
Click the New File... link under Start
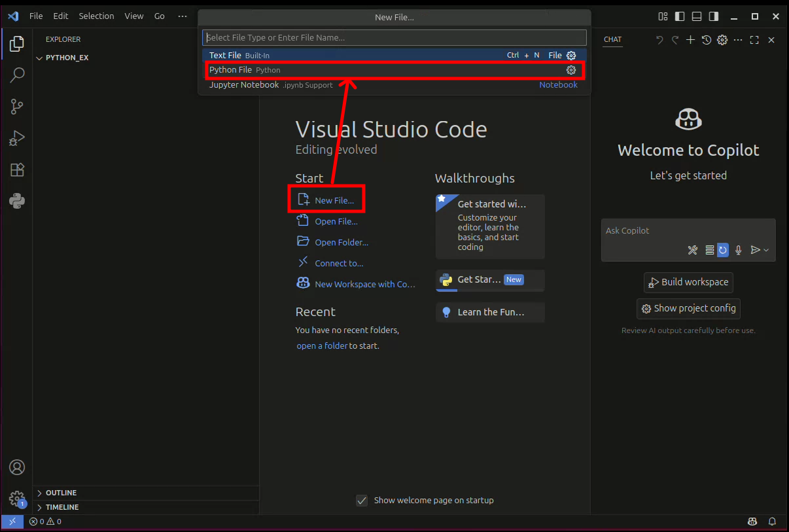pyautogui.click(x=326, y=200)
